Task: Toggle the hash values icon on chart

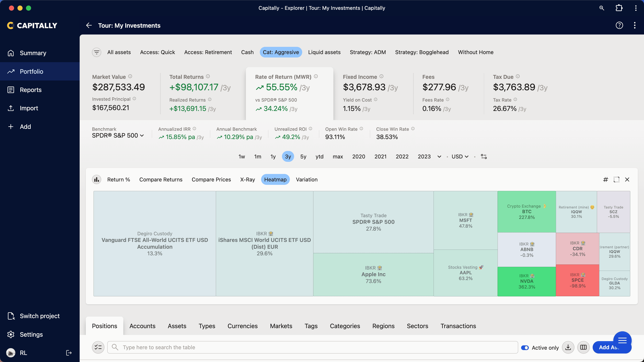Action: pos(605,180)
